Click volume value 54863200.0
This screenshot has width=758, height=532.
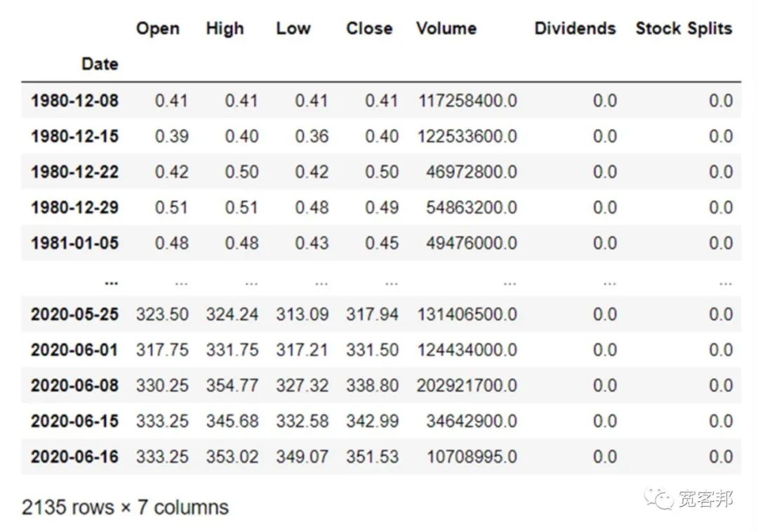472,208
